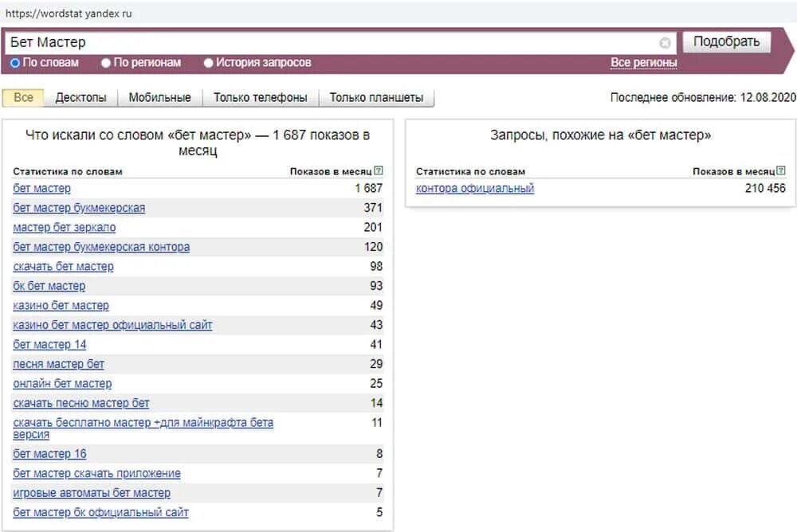
Task: Click the Подобрать button
Action: click(726, 41)
